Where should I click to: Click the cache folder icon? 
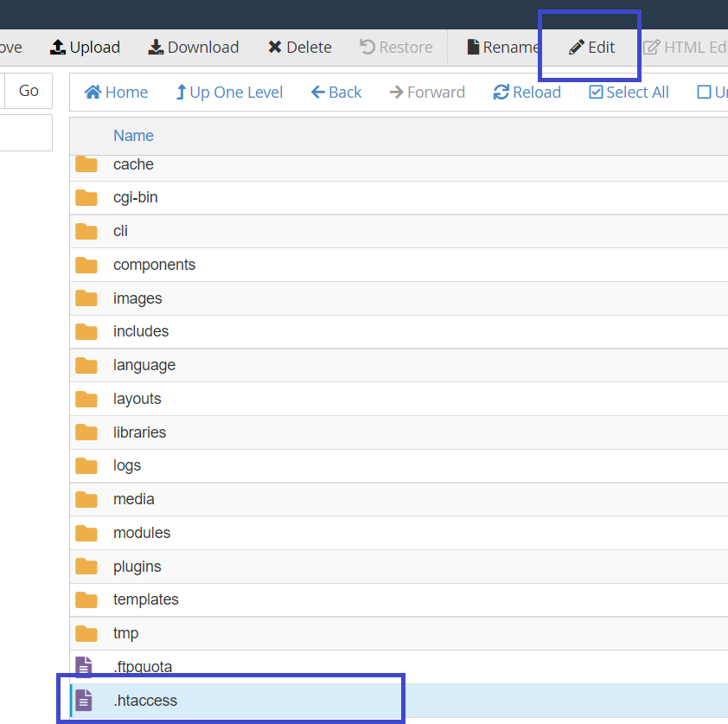pos(86,164)
